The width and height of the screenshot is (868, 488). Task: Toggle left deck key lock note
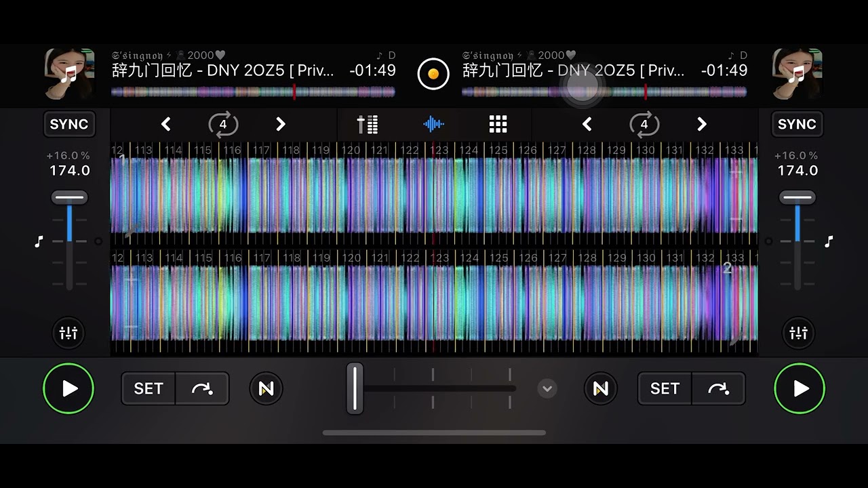point(39,241)
